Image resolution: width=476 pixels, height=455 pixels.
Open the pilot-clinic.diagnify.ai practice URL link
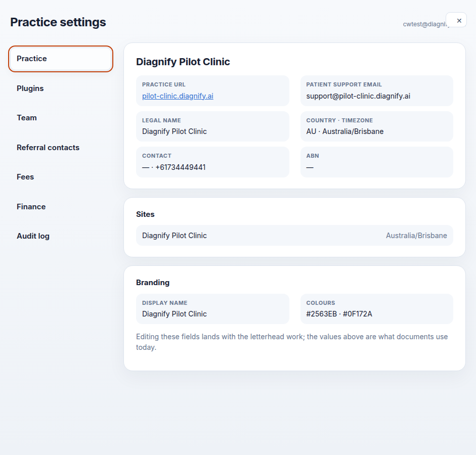tap(178, 96)
